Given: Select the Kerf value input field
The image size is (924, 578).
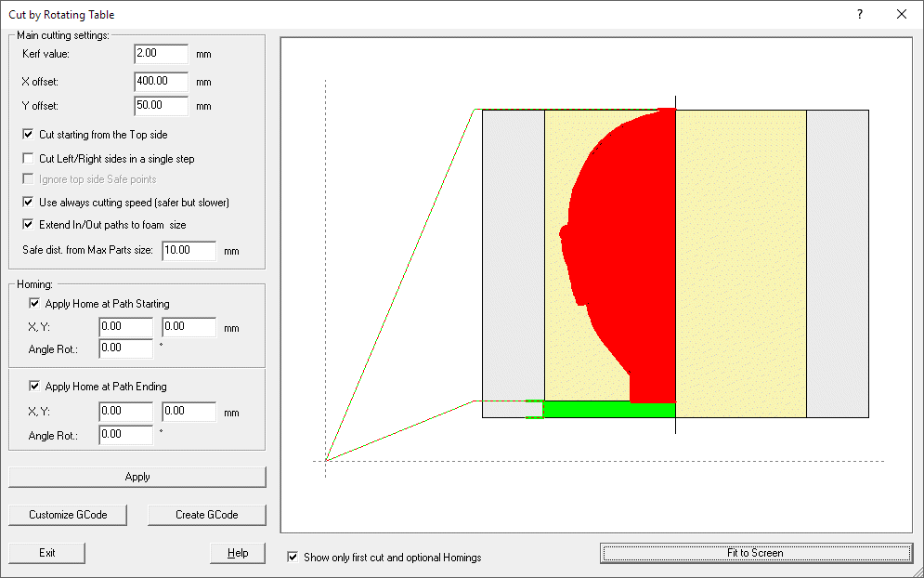Looking at the screenshot, I should [x=160, y=54].
